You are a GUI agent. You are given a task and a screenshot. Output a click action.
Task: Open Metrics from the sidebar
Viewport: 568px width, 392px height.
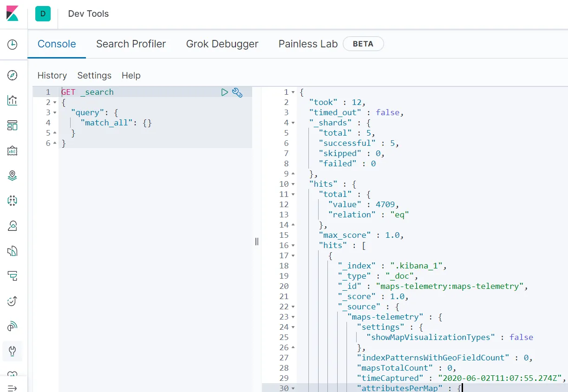click(x=13, y=226)
